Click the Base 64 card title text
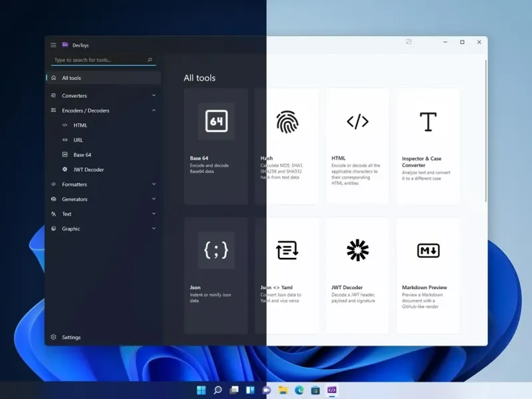 pos(199,158)
